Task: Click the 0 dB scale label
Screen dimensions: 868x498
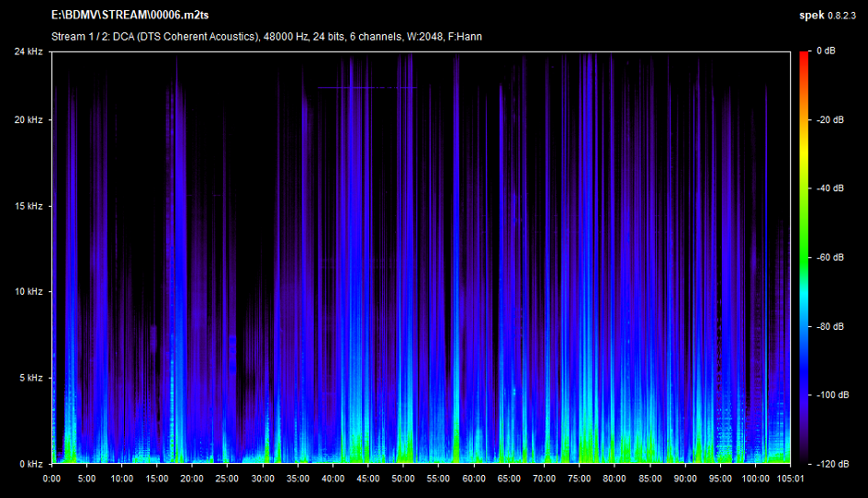Action: [828, 51]
